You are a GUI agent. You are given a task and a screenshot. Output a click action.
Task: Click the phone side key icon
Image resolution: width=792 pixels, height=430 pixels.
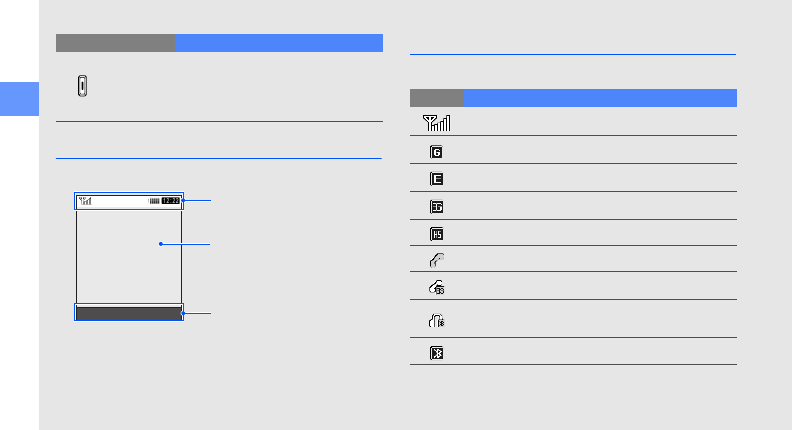(x=82, y=87)
